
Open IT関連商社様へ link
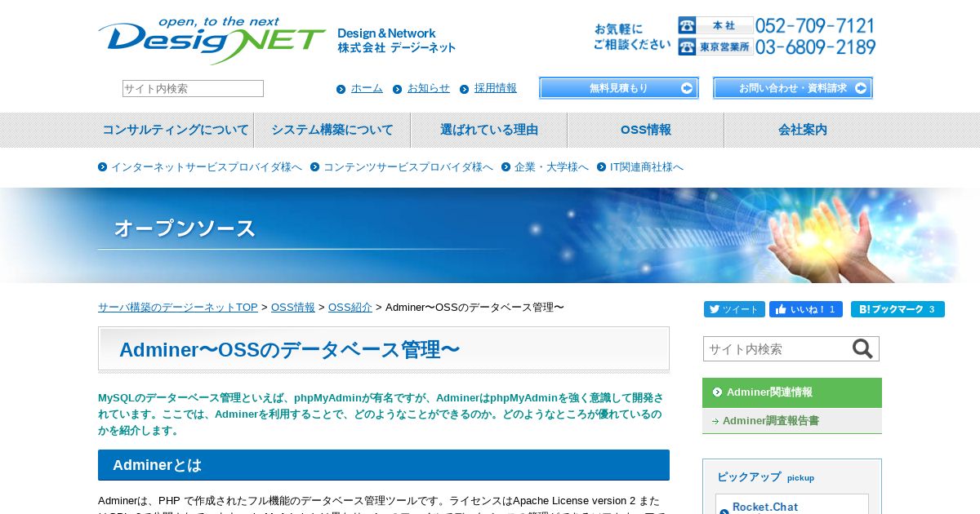[647, 167]
